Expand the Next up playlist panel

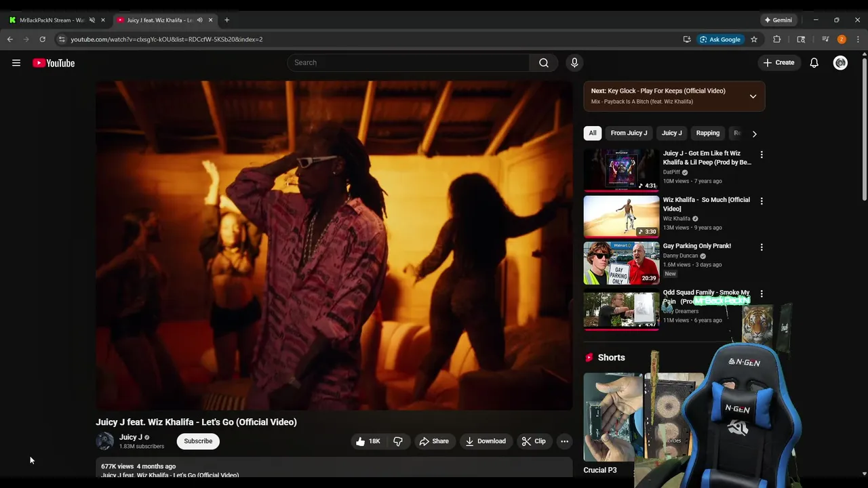coord(753,96)
